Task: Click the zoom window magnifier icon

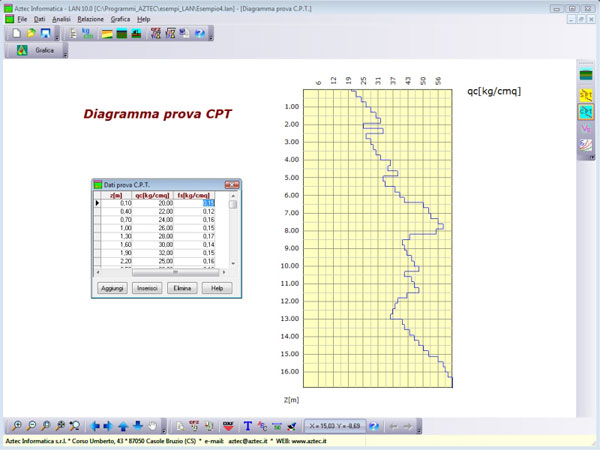Action: tap(46, 426)
